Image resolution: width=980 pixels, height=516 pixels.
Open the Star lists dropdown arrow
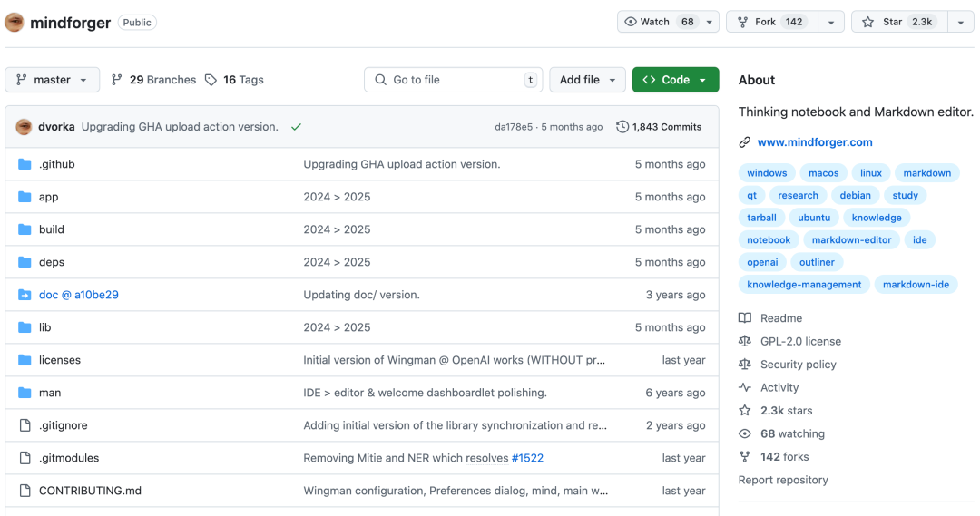point(961,22)
